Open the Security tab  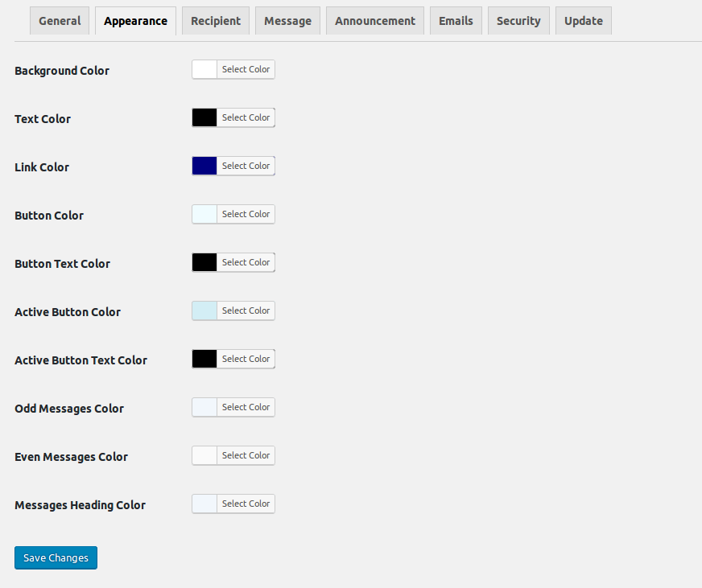(518, 21)
